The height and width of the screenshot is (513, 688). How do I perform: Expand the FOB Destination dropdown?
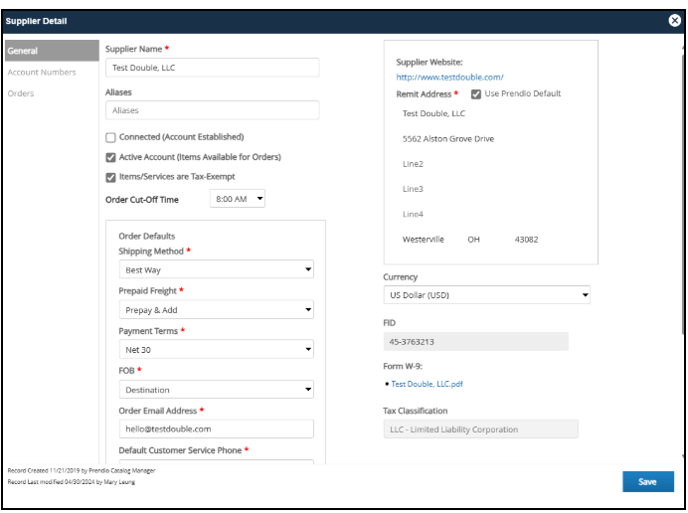click(x=215, y=389)
